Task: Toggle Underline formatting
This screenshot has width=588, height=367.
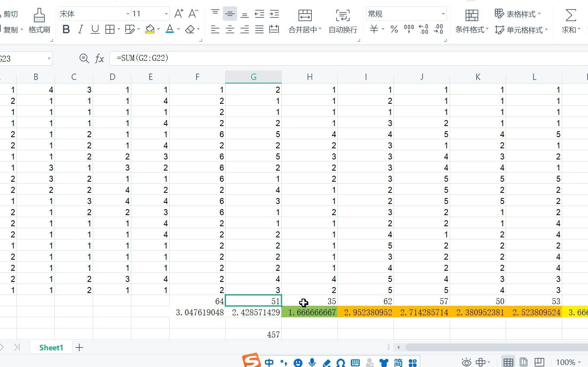Action: (95, 29)
